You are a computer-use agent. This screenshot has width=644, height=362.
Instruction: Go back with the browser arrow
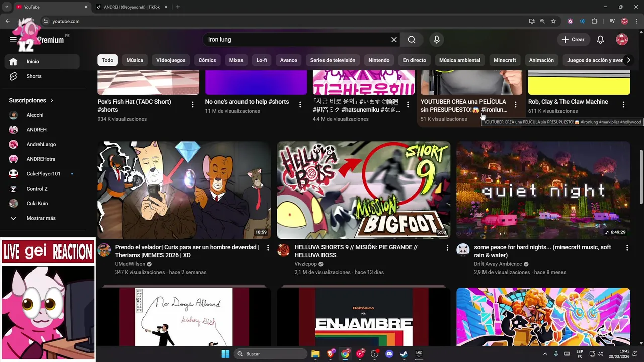[7, 21]
